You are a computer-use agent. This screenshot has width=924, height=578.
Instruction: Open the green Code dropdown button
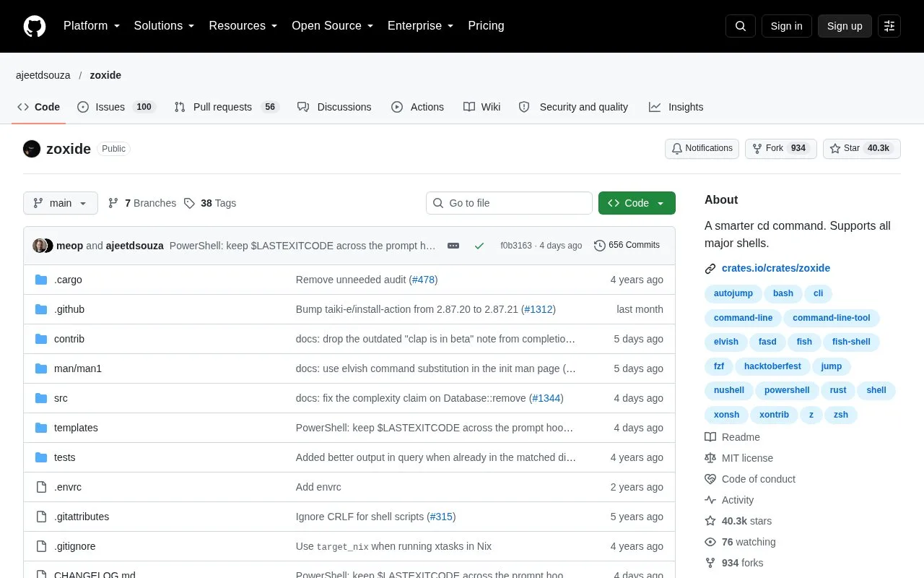637,203
